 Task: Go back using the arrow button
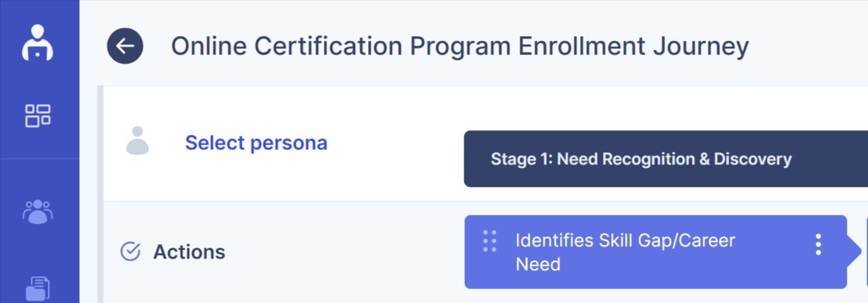click(x=125, y=46)
